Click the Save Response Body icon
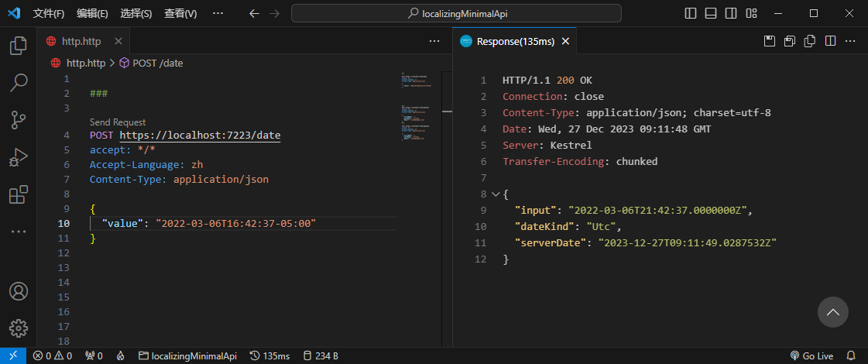Image resolution: width=868 pixels, height=364 pixels. coord(790,41)
